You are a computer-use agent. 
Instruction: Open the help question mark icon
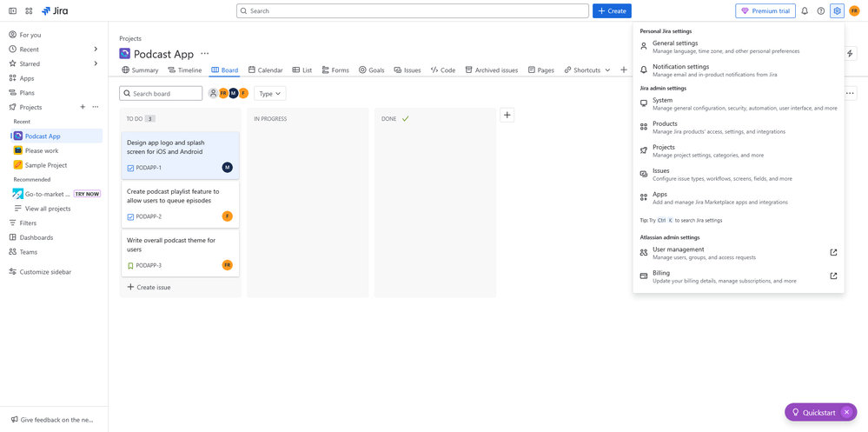[x=821, y=11]
